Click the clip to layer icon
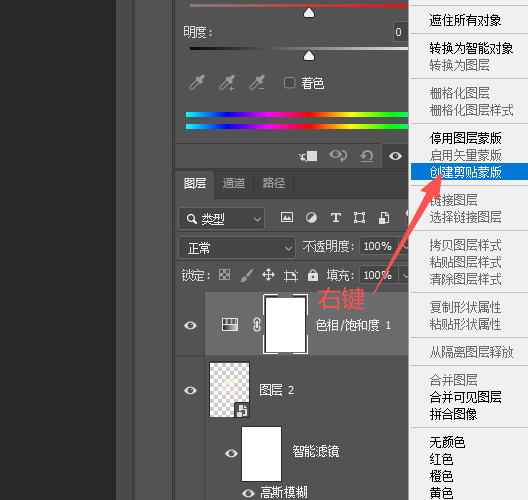This screenshot has width=528, height=500. click(x=308, y=156)
